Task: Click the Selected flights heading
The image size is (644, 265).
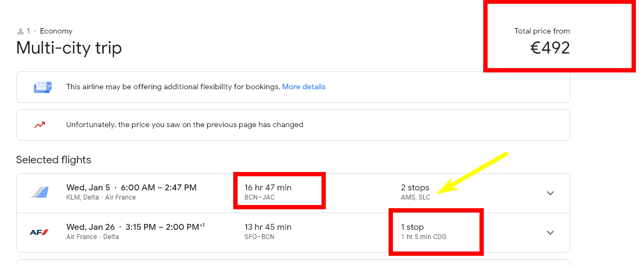Action: 54,160
